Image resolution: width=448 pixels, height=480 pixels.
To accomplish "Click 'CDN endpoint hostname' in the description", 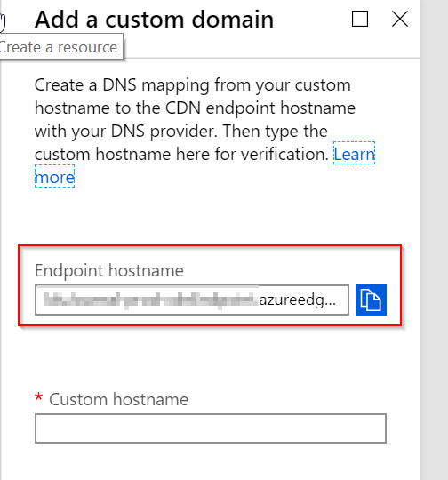I will point(260,108).
